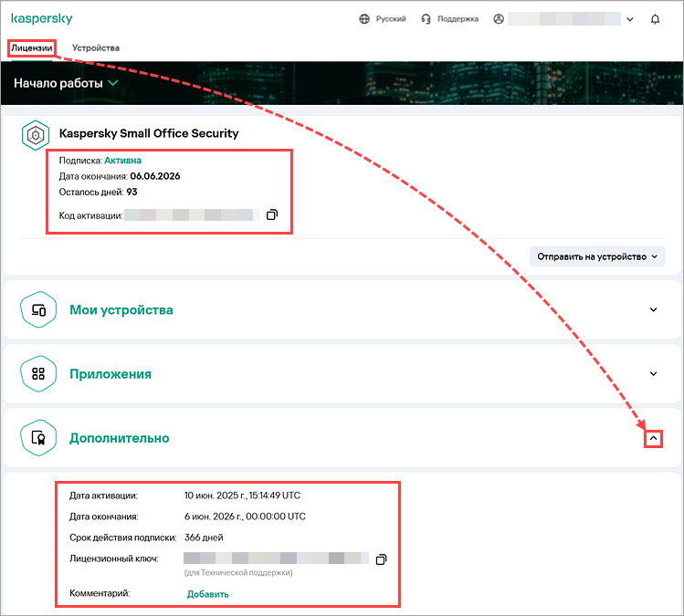Image resolution: width=684 pixels, height=616 pixels.
Task: Click the user account avatar icon
Action: (x=499, y=19)
